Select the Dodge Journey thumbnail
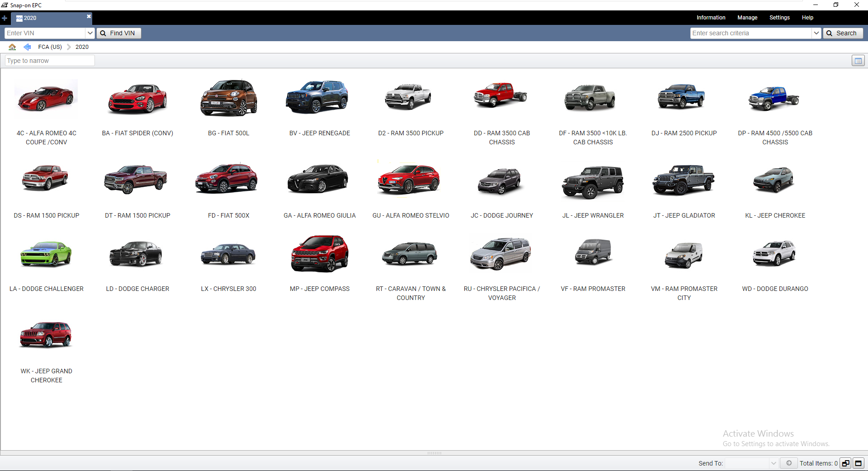This screenshot has width=868, height=471. [500, 181]
